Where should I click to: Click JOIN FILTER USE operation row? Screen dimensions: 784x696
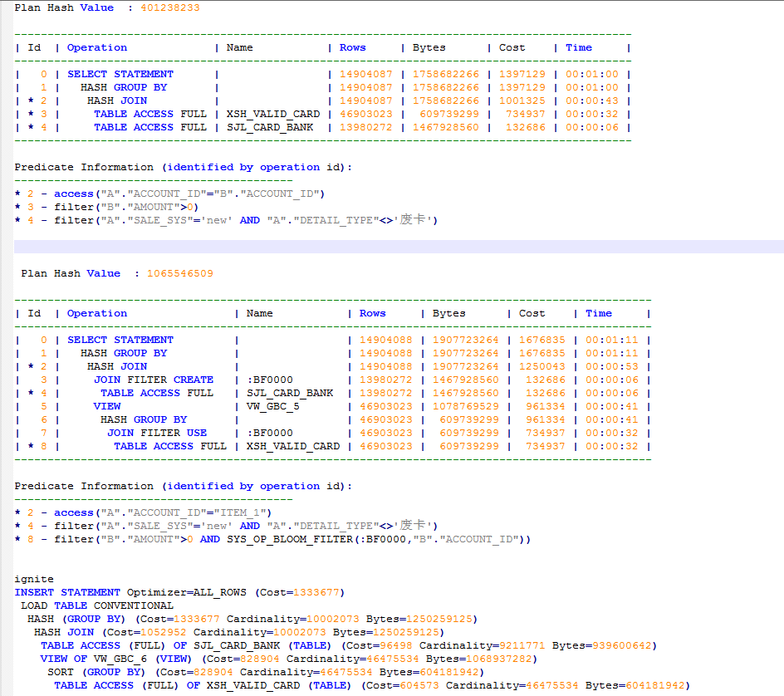pyautogui.click(x=157, y=433)
